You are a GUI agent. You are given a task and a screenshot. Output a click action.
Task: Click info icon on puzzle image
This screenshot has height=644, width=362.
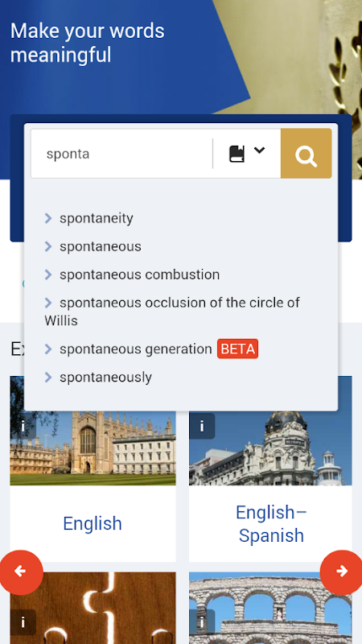click(x=23, y=622)
